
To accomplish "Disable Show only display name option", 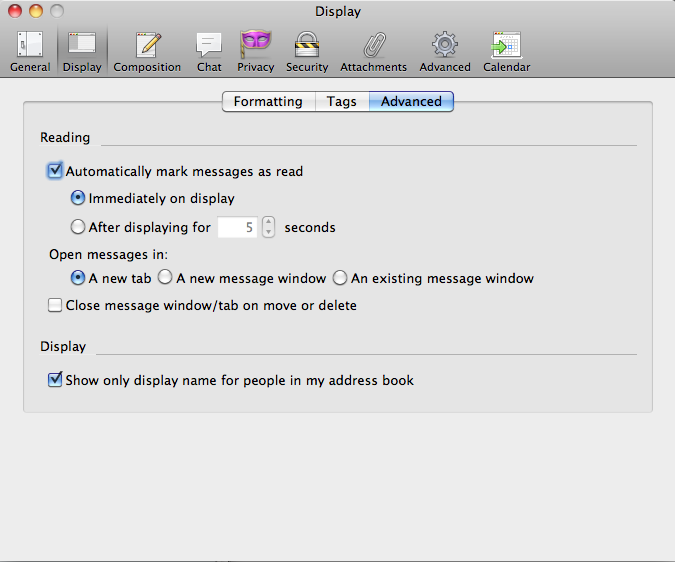I will (55, 380).
